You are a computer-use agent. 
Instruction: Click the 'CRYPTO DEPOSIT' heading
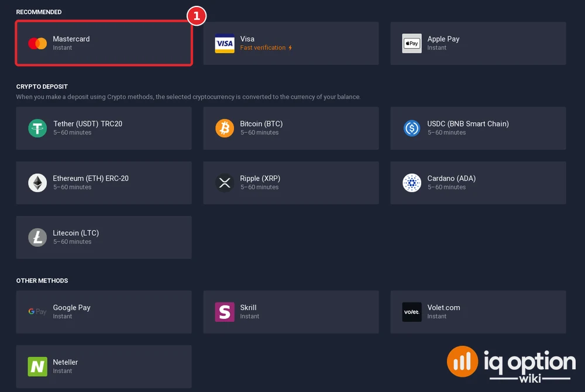(x=42, y=87)
